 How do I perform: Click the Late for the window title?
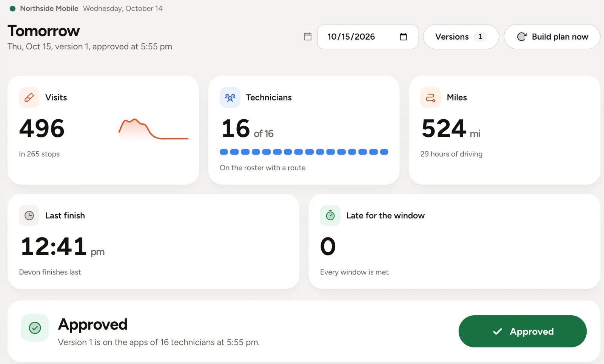pyautogui.click(x=385, y=216)
